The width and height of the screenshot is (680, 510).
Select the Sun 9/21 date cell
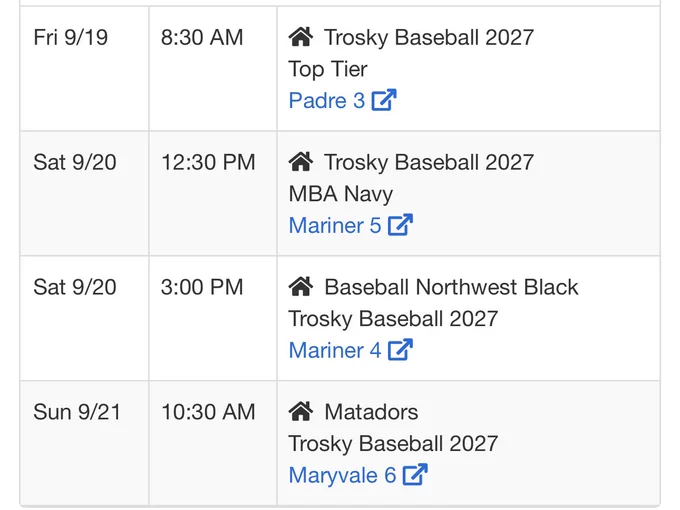(x=84, y=443)
